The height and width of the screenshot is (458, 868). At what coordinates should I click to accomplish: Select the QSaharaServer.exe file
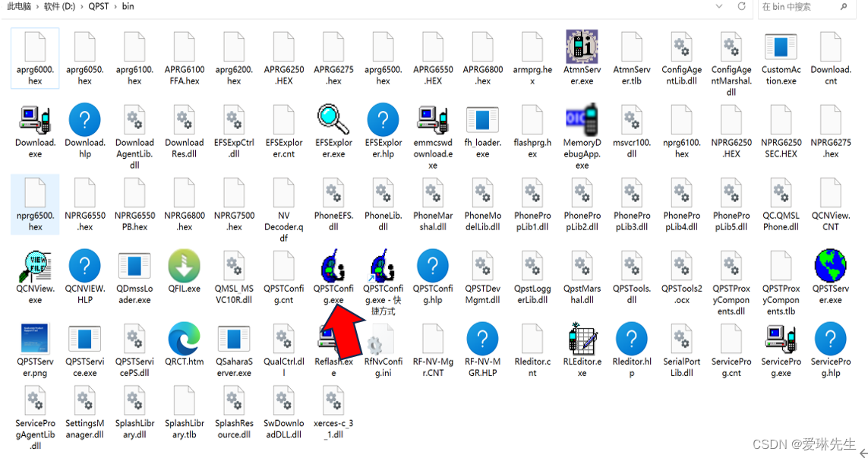[234, 339]
